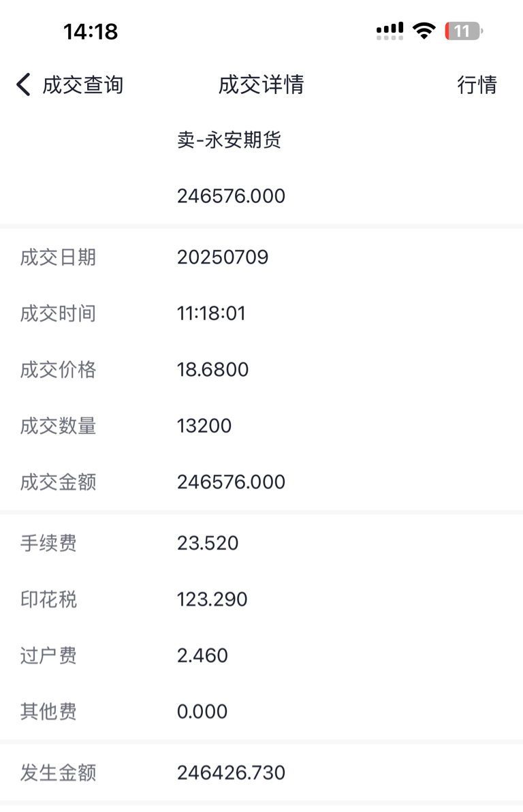Open 行情 market quotes link

pos(477,85)
